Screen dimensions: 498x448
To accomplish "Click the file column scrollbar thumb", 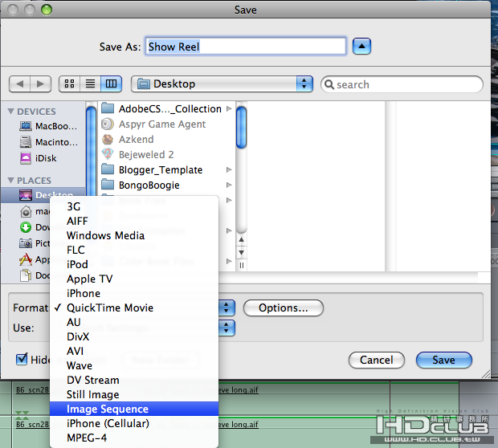I will click(242, 127).
